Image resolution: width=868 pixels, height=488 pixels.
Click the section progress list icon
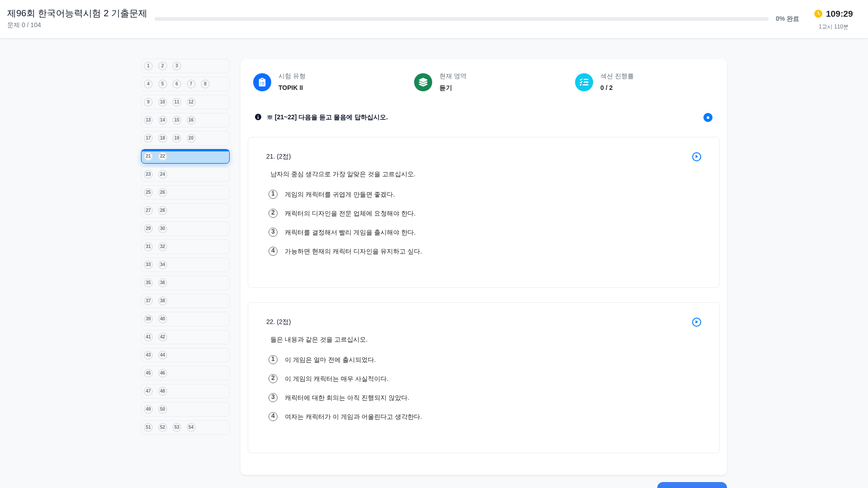(584, 82)
